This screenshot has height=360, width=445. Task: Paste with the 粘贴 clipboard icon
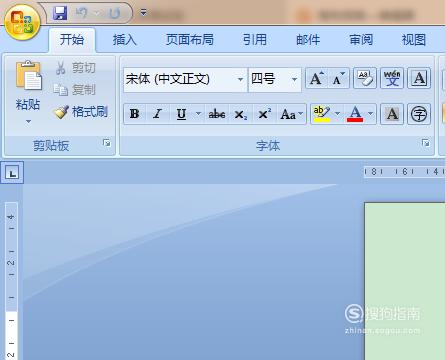click(28, 76)
